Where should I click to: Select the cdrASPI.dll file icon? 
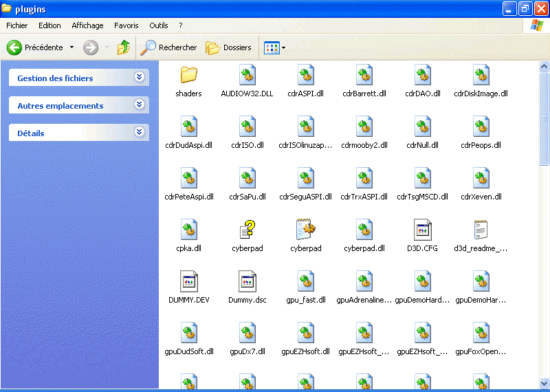305,75
